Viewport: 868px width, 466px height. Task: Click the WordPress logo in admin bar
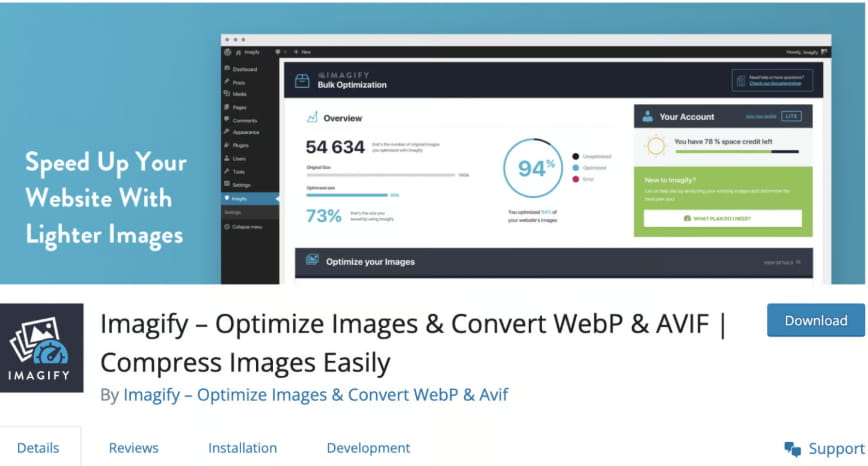228,52
